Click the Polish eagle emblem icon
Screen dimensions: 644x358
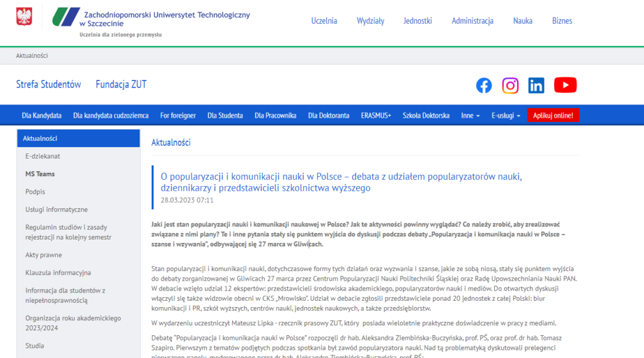click(x=24, y=17)
